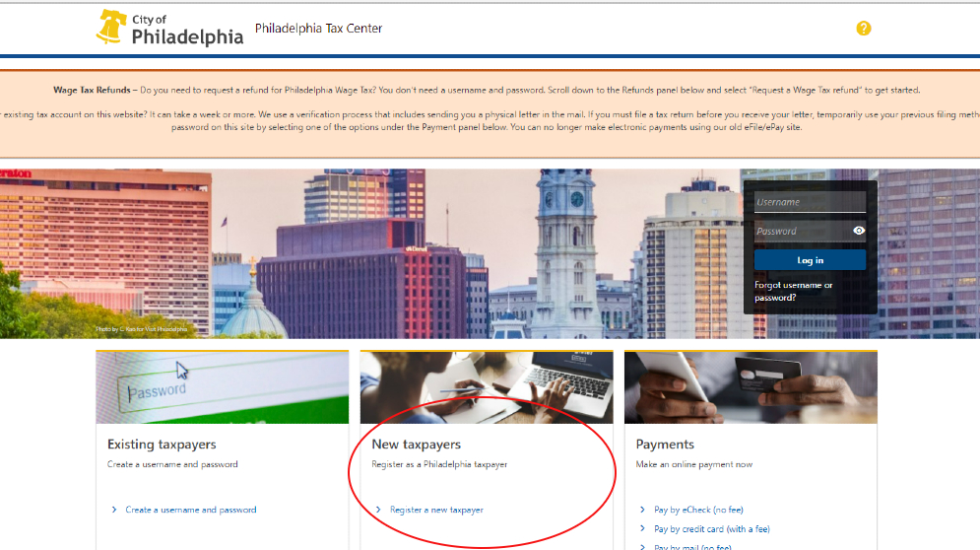
Task: Click chevron beside Pay by credit card
Action: point(642,528)
